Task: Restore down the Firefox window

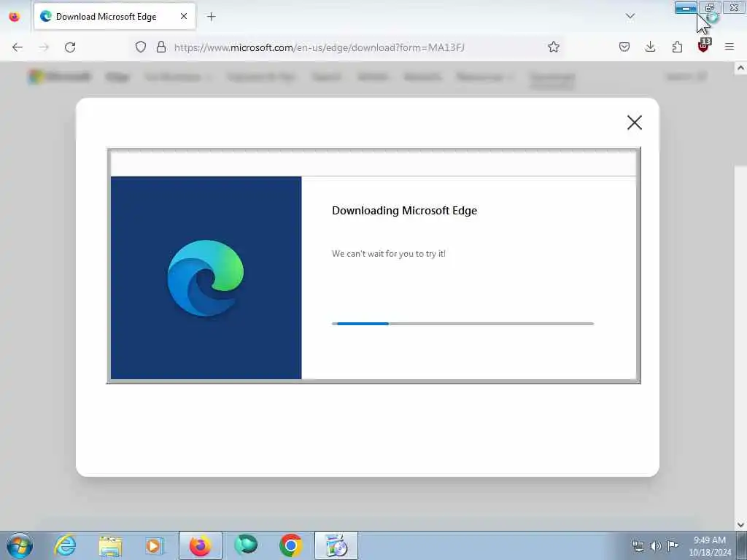Action: tap(710, 8)
